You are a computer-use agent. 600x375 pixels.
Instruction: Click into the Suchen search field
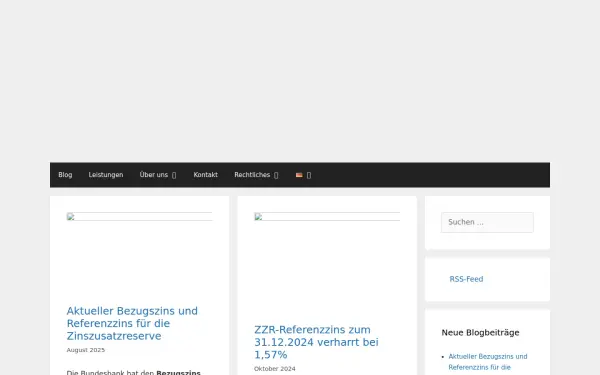pyautogui.click(x=487, y=222)
